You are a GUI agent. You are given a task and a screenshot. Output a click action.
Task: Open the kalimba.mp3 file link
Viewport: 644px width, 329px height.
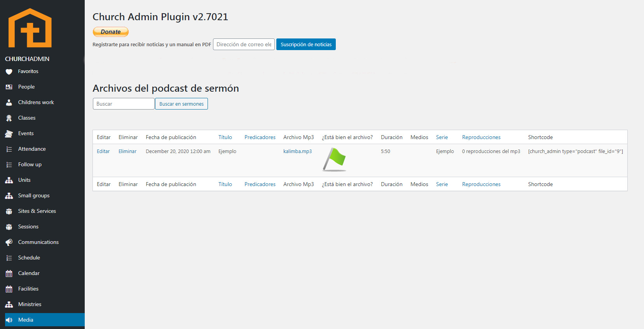tap(297, 151)
